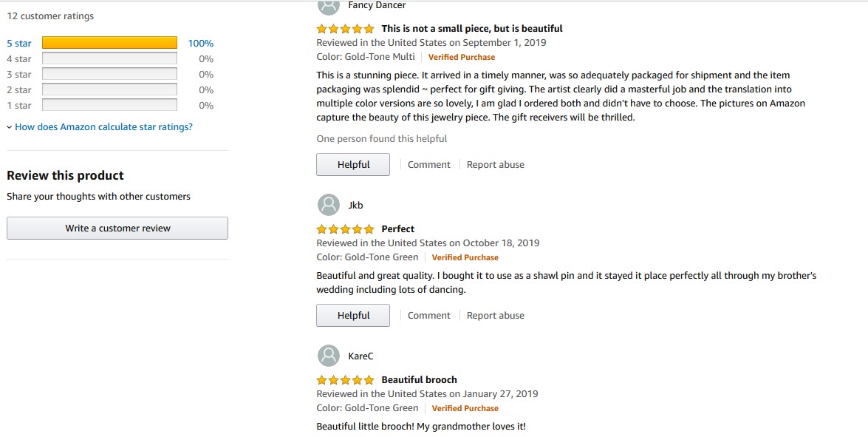
Task: Click the 5 star yellow rating bar
Action: click(x=109, y=43)
